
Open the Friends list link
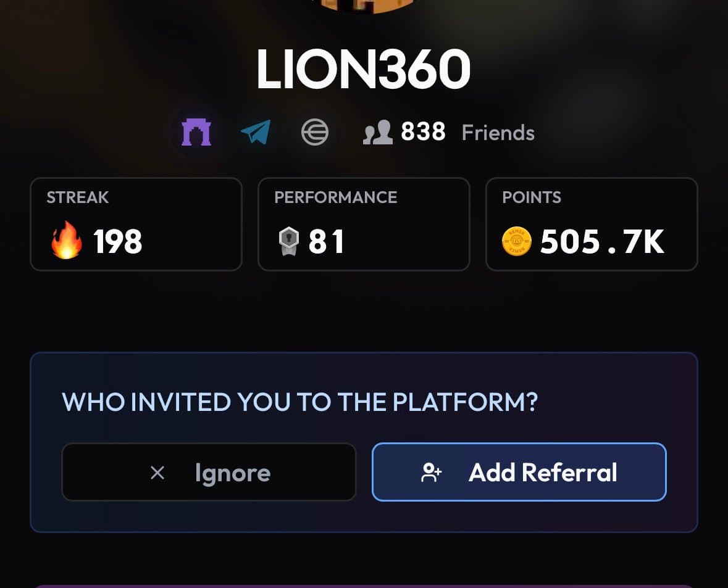(x=498, y=133)
